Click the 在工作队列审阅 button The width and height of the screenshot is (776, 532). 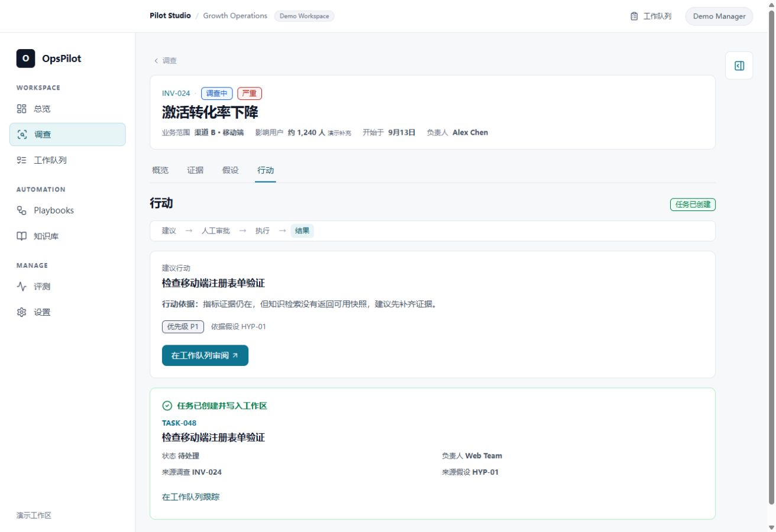(205, 355)
